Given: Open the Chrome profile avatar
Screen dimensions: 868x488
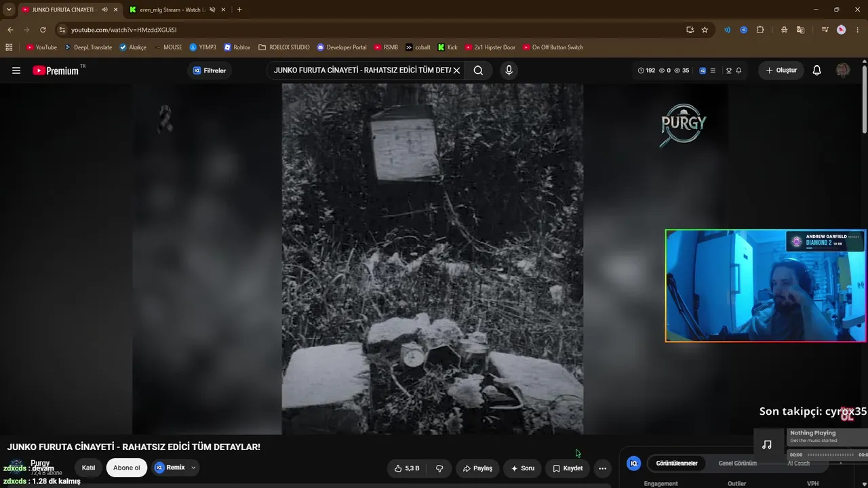Looking at the screenshot, I should click(842, 30).
